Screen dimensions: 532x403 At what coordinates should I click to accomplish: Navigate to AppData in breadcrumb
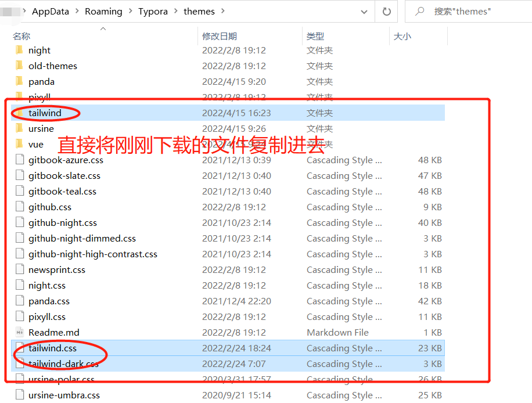(x=50, y=11)
